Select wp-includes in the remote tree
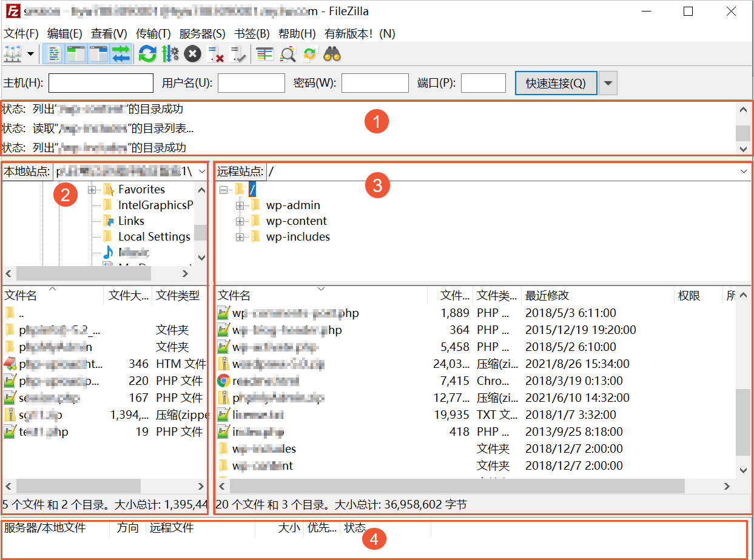The image size is (754, 560). (298, 237)
